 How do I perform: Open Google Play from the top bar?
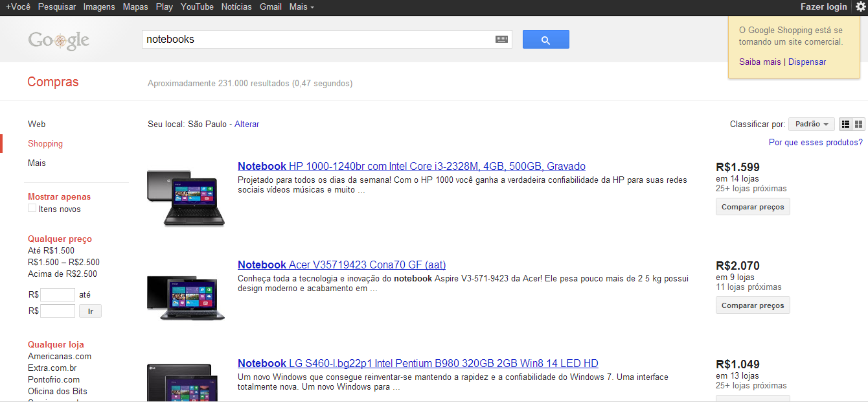tap(164, 7)
